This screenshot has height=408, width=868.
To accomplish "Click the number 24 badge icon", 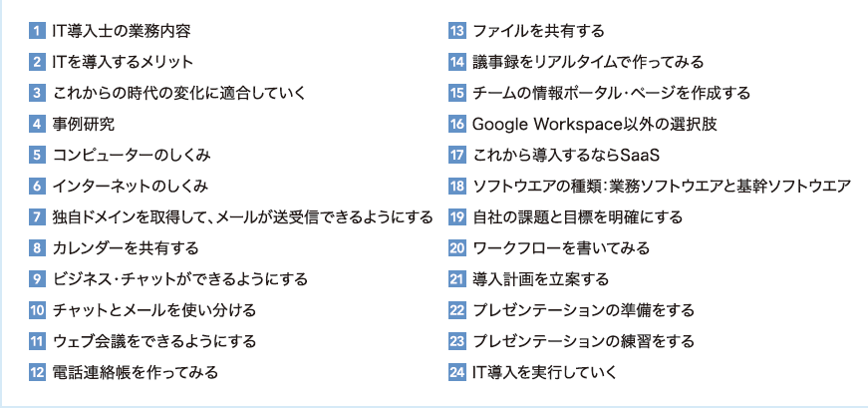I will click(x=456, y=372).
